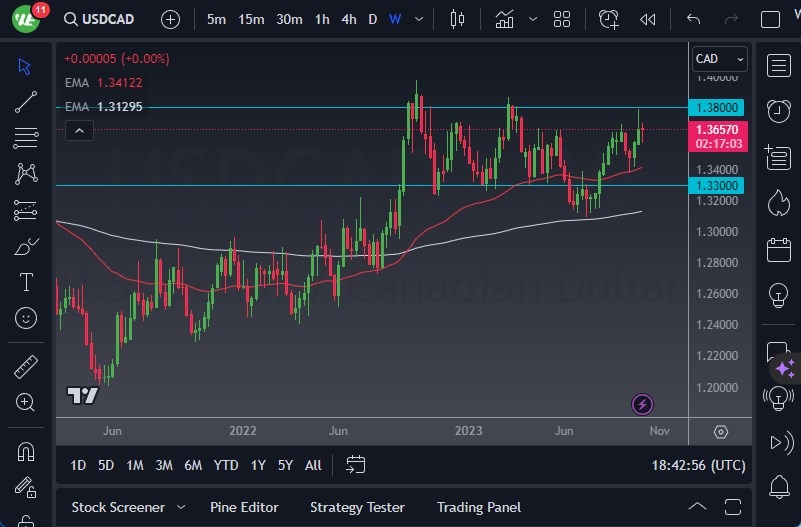Click the EMA 1.34122 indicator label
Screen dimensions: 801x527
click(x=104, y=83)
